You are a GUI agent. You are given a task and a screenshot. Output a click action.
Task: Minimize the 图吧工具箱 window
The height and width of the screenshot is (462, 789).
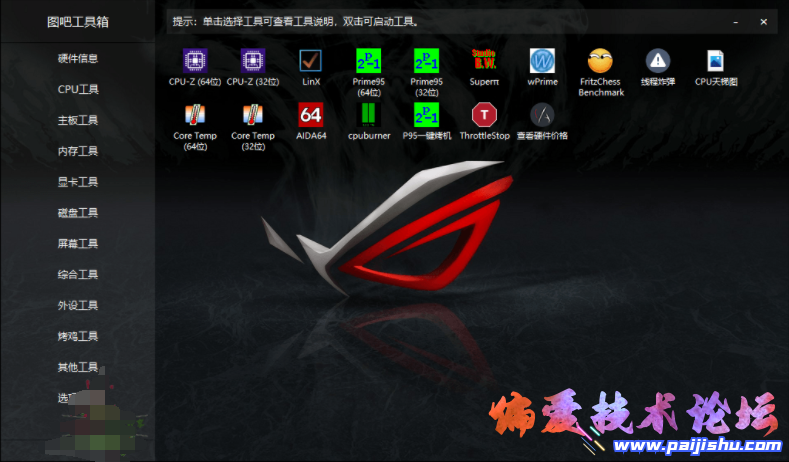(736, 21)
